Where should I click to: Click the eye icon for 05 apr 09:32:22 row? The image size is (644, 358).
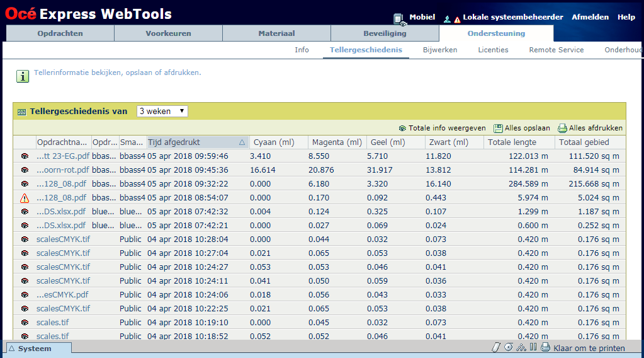pyautogui.click(x=25, y=184)
